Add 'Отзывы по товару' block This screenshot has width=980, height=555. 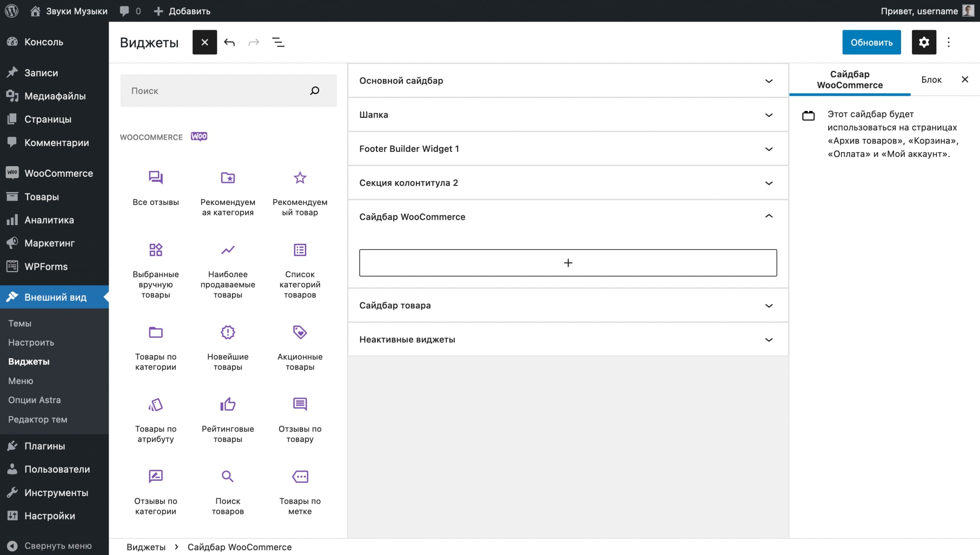[300, 420]
